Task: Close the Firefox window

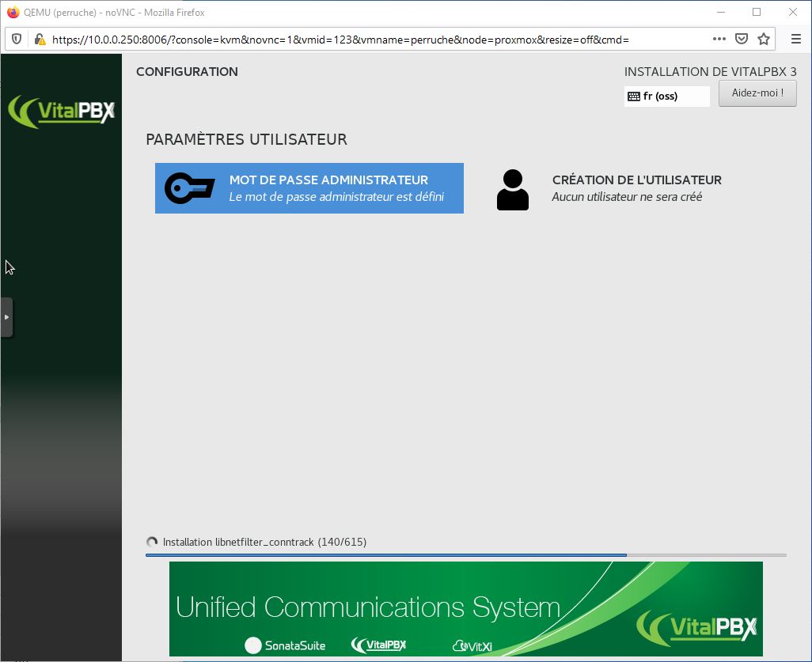Action: (x=793, y=12)
